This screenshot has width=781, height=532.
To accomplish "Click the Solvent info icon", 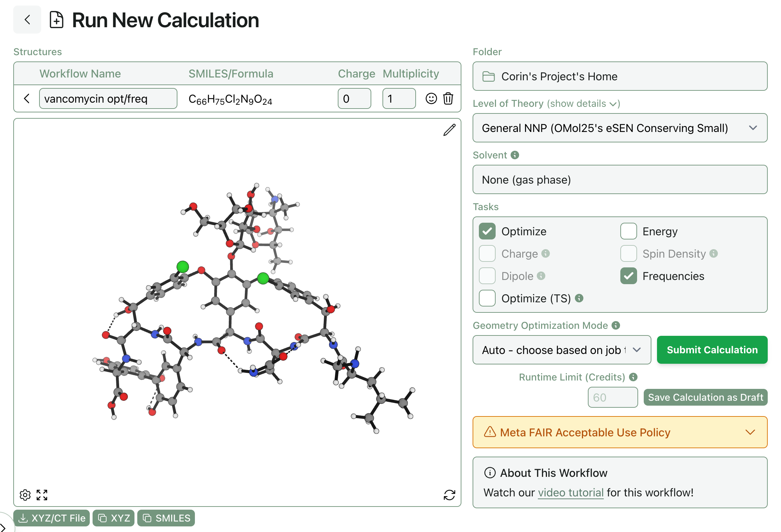I will point(515,155).
